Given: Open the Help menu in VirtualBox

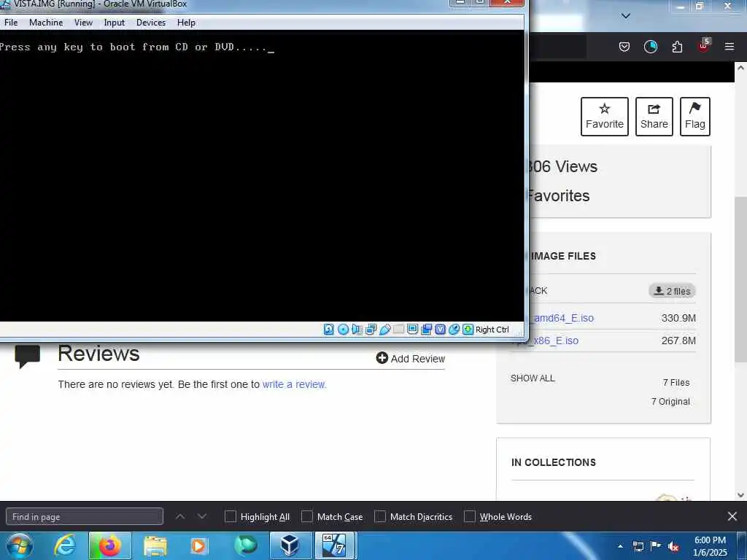Looking at the screenshot, I should click(186, 23).
